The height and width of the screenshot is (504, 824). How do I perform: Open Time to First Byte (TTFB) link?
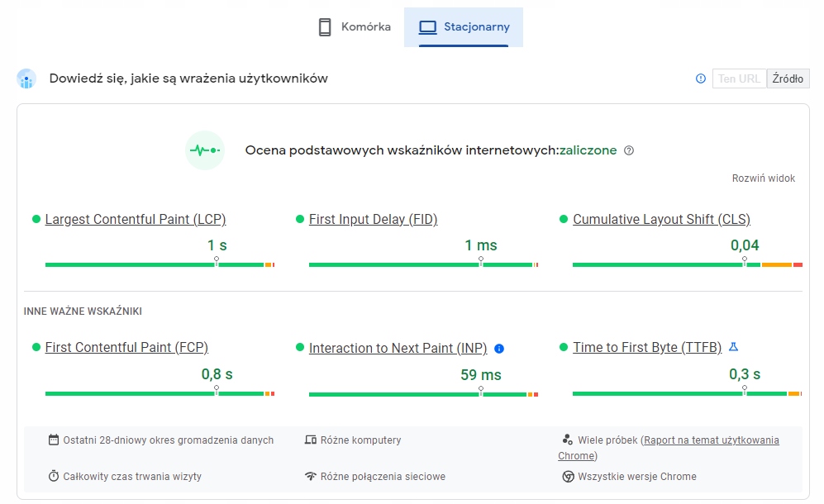click(647, 348)
